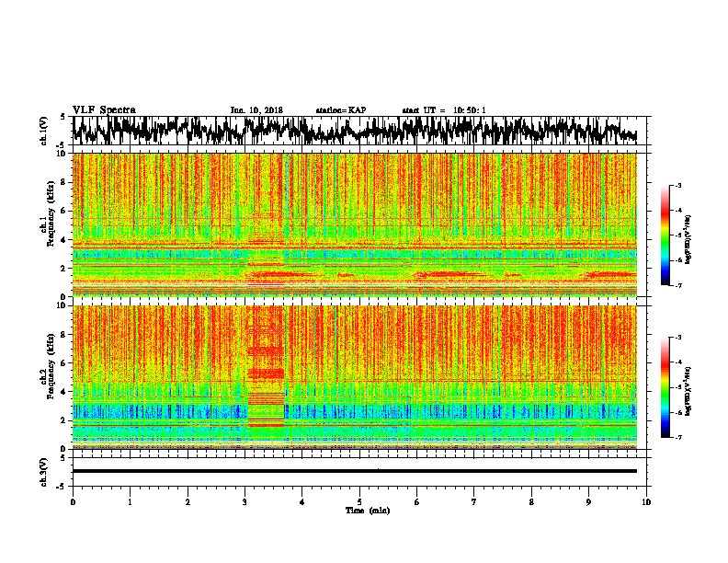
Task: Click the "VLF Spectra" title text
Action: pos(104,110)
